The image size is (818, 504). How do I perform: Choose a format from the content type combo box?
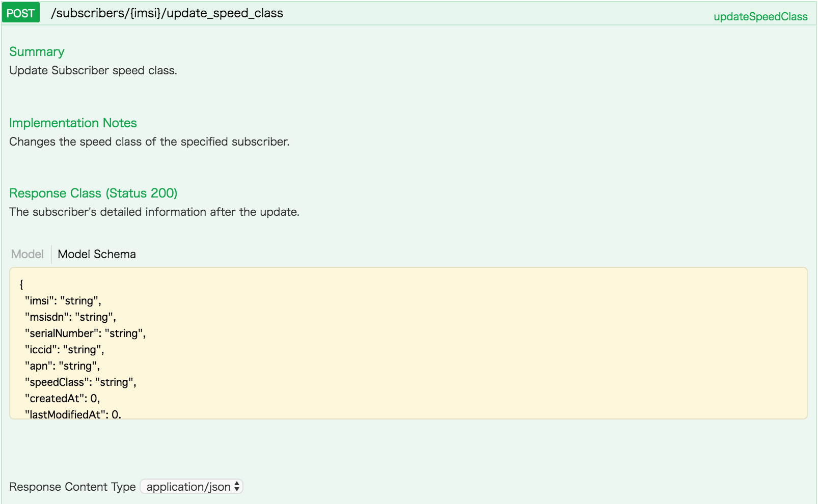click(x=192, y=487)
